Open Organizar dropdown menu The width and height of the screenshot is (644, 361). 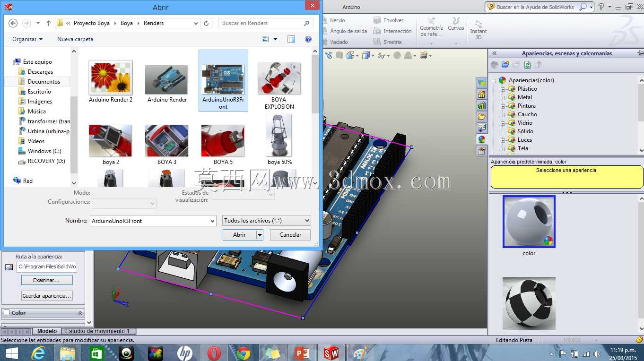point(27,39)
